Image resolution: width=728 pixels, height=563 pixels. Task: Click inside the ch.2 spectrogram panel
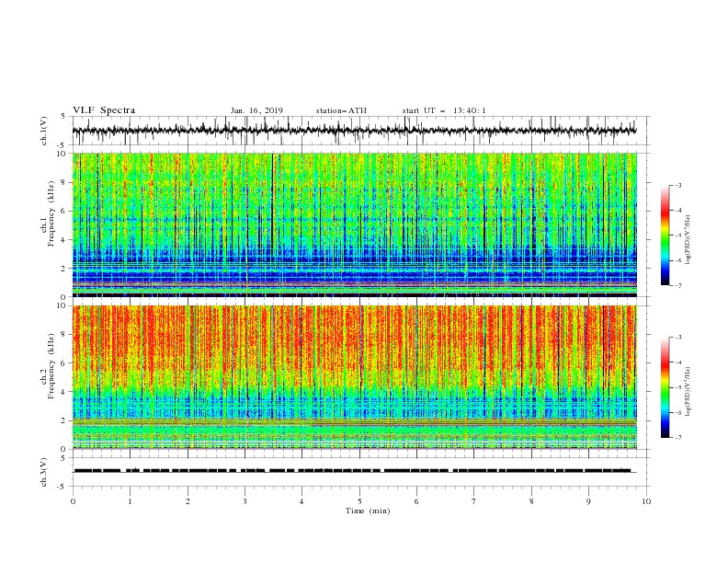point(354,377)
